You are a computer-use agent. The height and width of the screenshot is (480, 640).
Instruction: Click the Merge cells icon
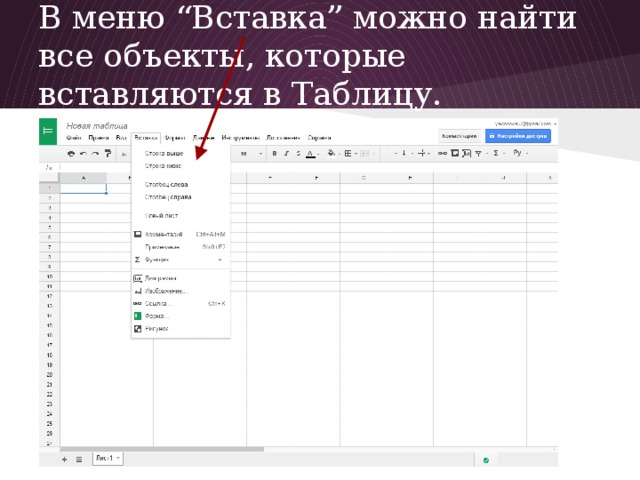tap(364, 153)
